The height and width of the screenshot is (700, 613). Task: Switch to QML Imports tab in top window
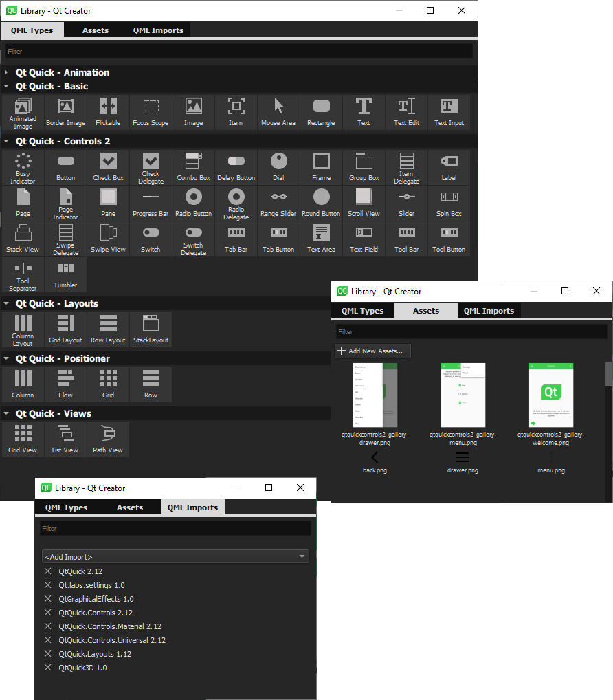click(158, 30)
